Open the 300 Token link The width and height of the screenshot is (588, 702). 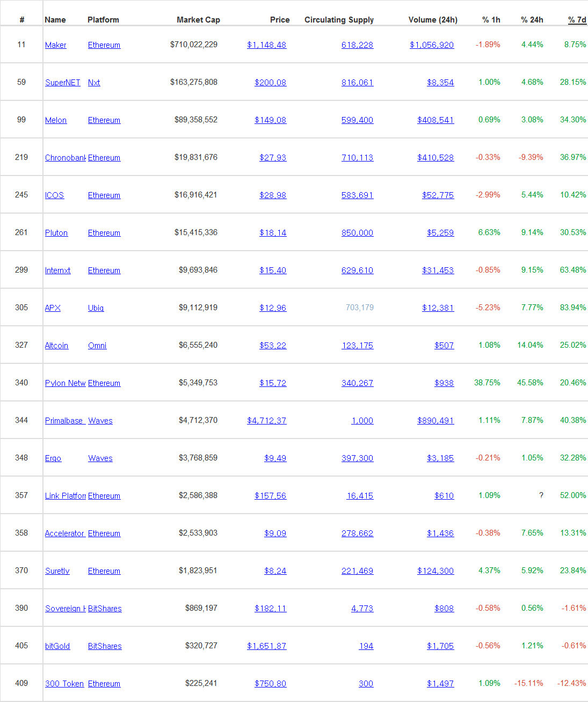64,684
